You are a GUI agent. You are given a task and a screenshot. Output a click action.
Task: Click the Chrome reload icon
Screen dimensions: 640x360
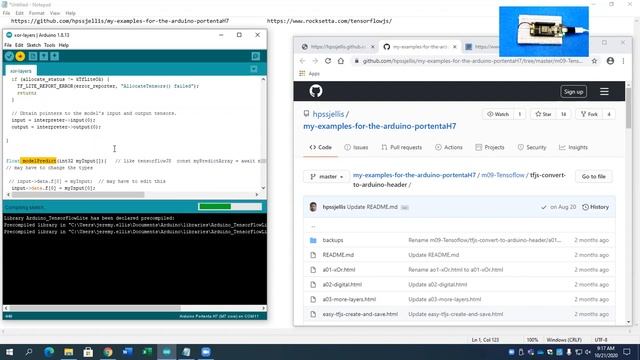tap(328, 61)
